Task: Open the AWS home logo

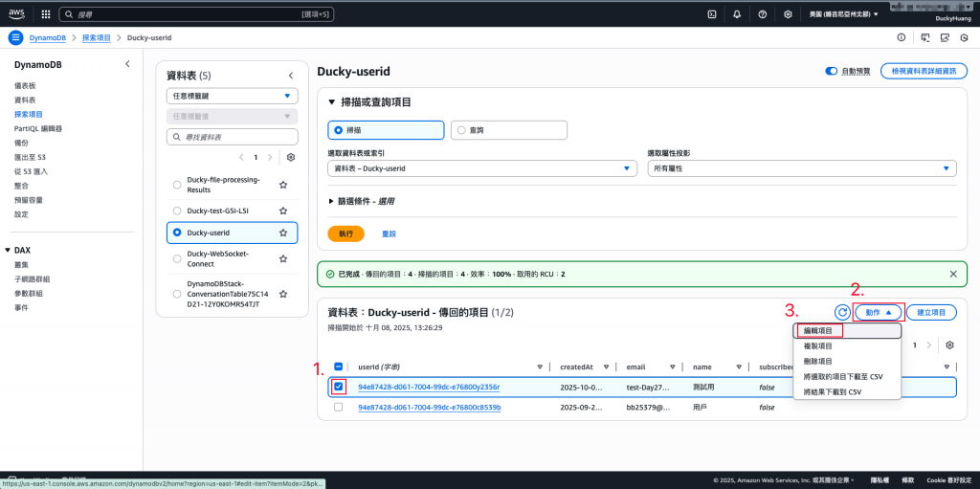Action: tap(16, 13)
